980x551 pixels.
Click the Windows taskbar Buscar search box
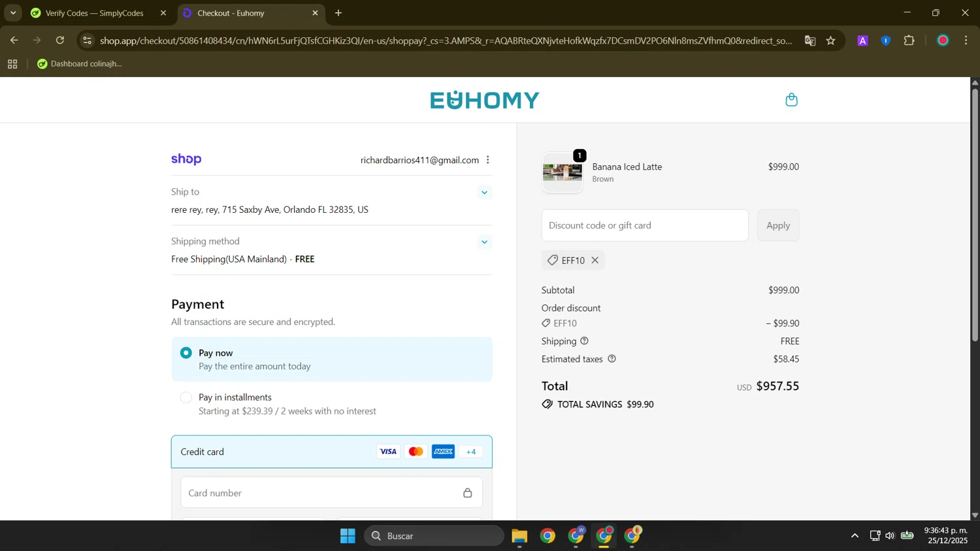click(434, 536)
